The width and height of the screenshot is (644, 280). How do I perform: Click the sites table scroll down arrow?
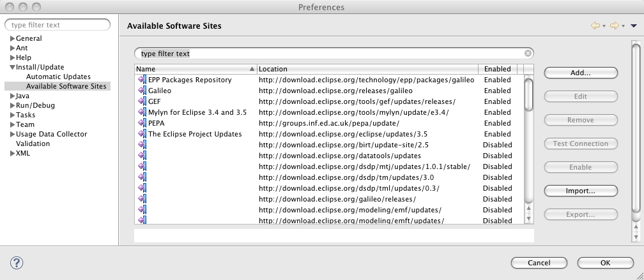(x=529, y=219)
